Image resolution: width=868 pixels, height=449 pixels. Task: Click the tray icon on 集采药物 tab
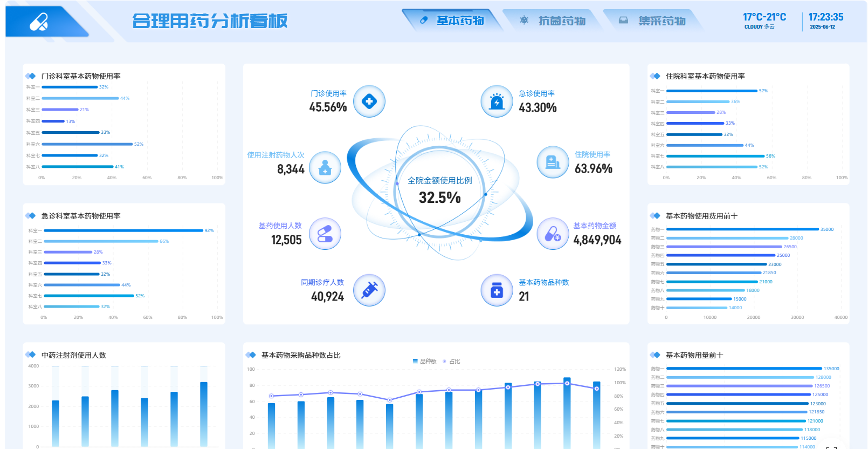pos(623,21)
